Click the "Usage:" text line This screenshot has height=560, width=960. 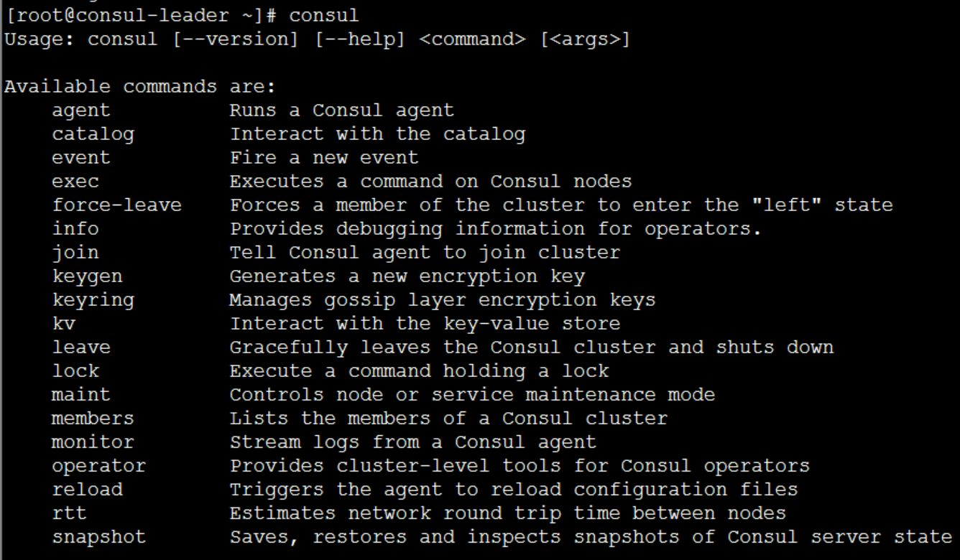point(318,39)
